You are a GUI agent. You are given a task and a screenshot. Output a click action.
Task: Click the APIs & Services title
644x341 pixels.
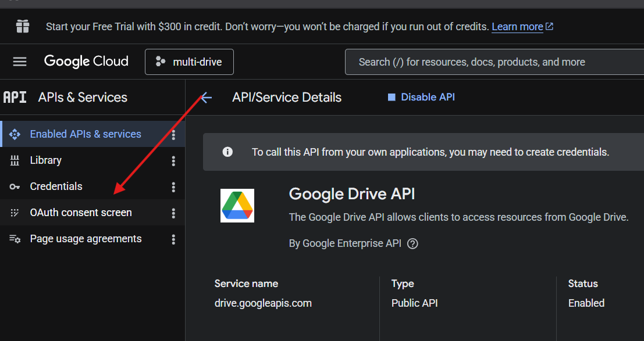(x=83, y=97)
